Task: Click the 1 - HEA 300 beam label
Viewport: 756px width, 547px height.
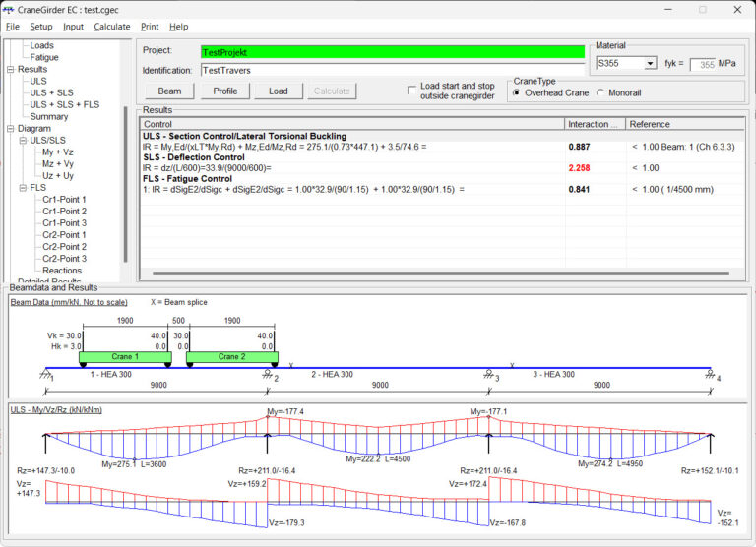Action: pyautogui.click(x=111, y=375)
